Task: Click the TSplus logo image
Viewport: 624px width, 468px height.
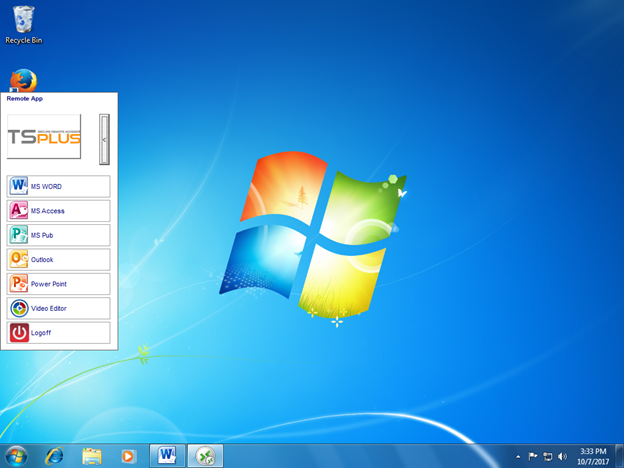Action: point(44,137)
